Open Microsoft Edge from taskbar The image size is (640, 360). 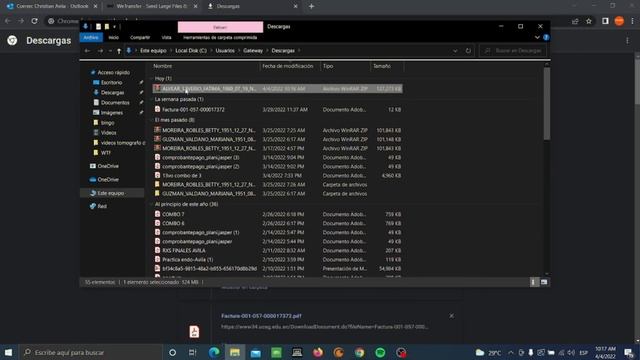[x=214, y=352]
